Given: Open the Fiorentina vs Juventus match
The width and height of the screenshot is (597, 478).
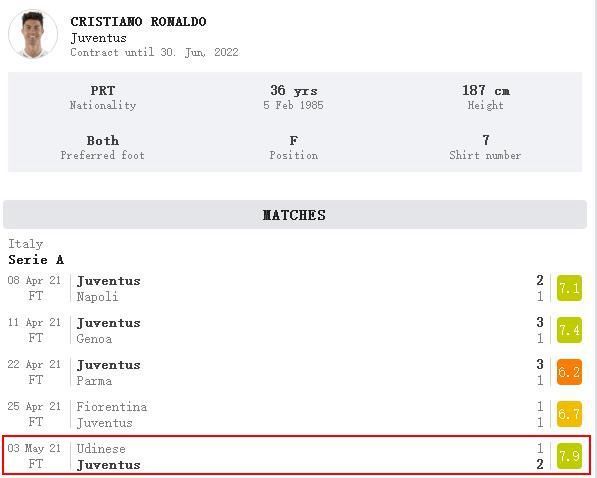Looking at the screenshot, I should (295, 414).
